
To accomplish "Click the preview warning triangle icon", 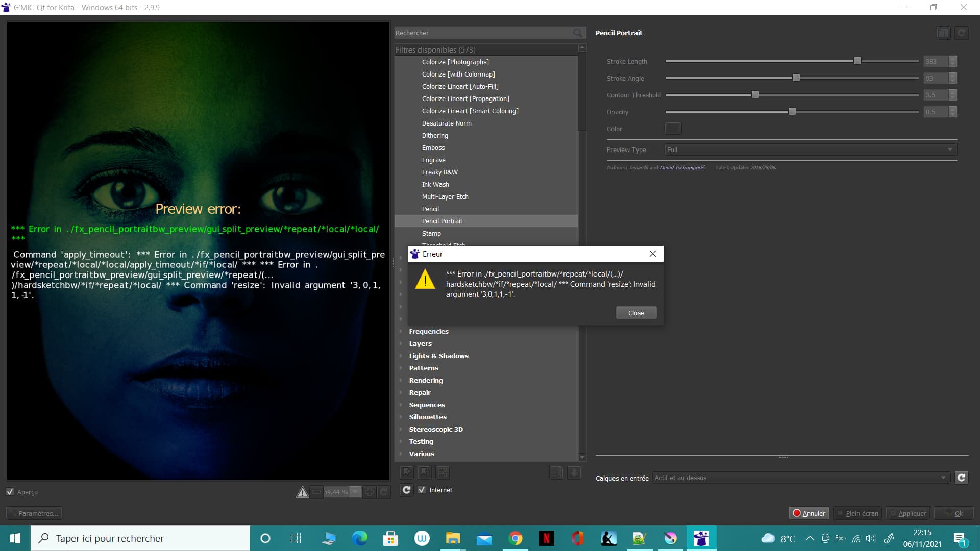I will click(x=302, y=492).
